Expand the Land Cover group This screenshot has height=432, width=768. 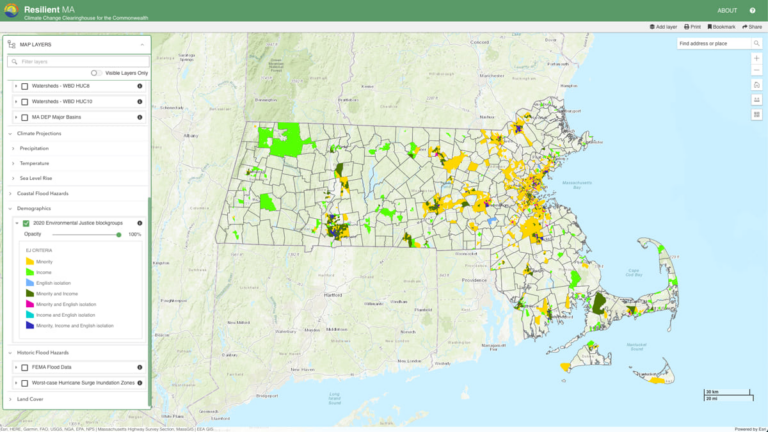point(10,399)
